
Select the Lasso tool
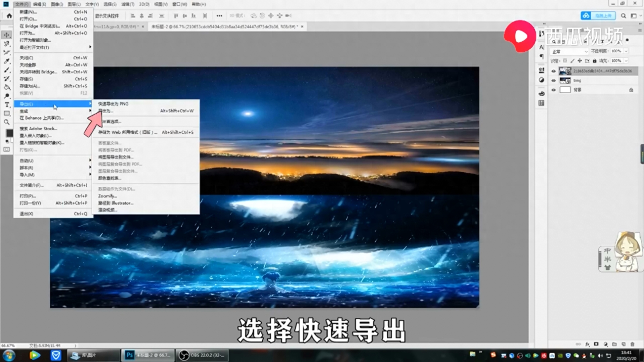coord(7,44)
